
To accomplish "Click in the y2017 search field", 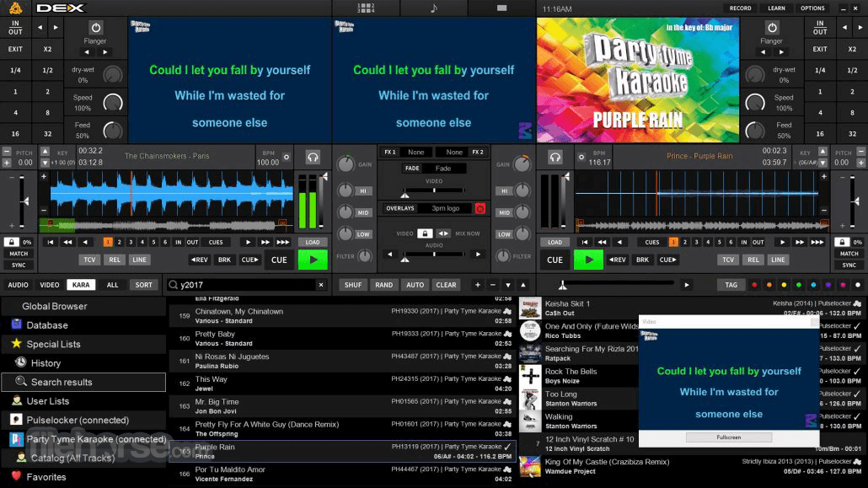I will click(247, 285).
